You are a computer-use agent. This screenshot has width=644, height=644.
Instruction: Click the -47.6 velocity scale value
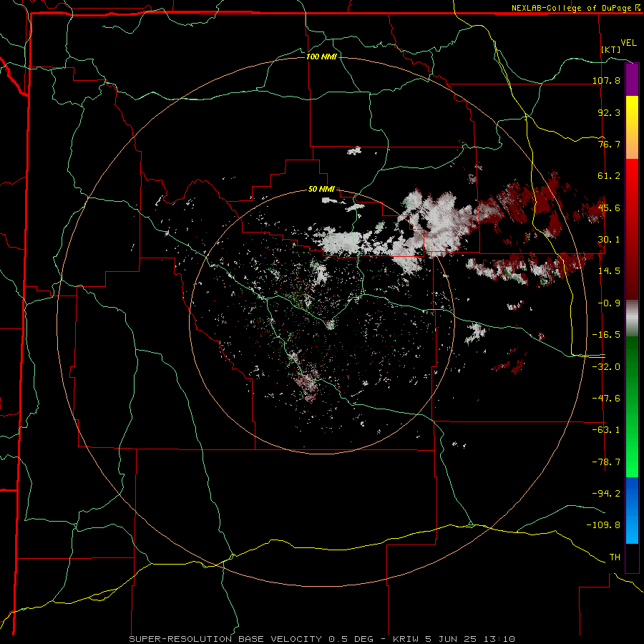tap(606, 399)
